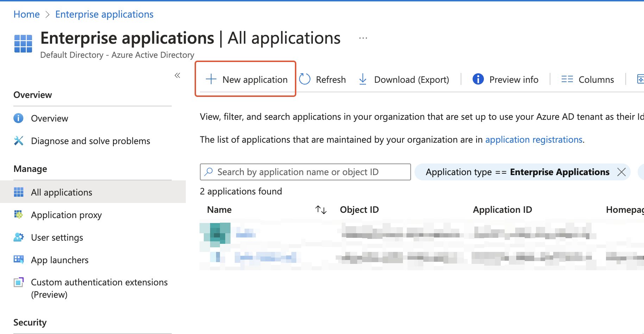The height and width of the screenshot is (334, 644).
Task: Click the User settings icon
Action: (x=18, y=237)
